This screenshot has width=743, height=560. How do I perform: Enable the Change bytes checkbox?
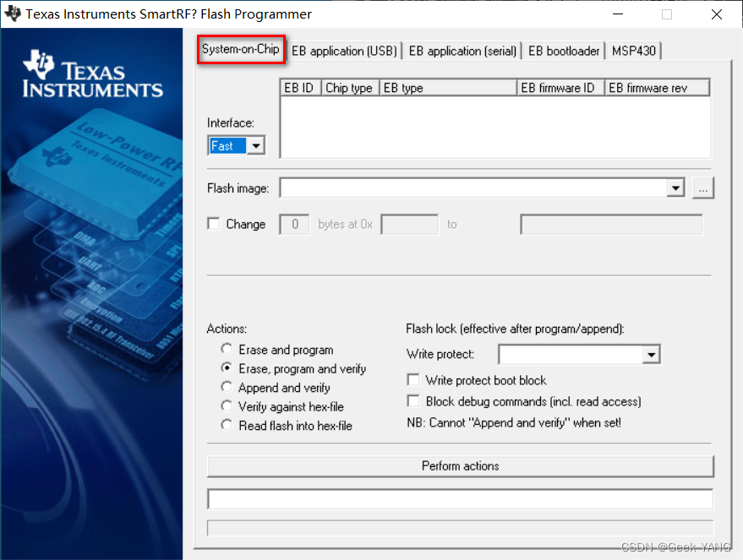(x=214, y=224)
